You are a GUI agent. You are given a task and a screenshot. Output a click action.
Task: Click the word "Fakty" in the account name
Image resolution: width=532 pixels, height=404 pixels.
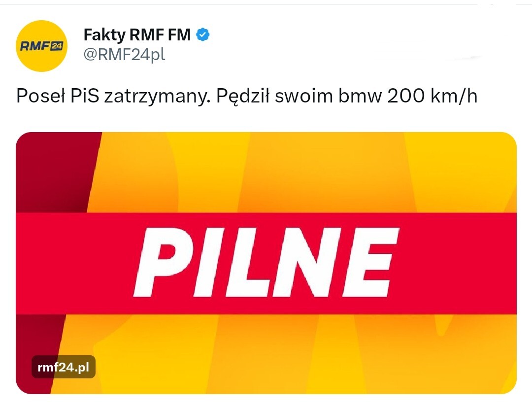click(105, 35)
